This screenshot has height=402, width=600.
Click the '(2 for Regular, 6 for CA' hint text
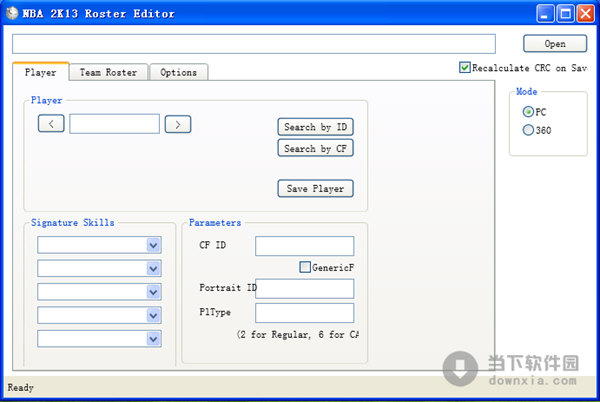(x=298, y=335)
